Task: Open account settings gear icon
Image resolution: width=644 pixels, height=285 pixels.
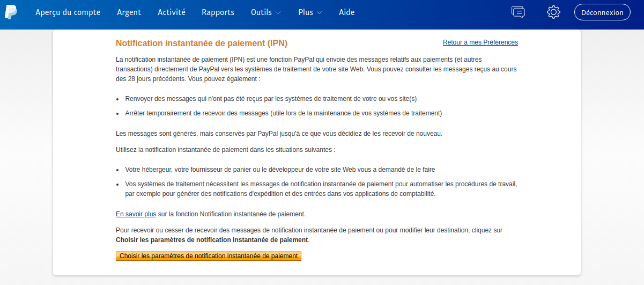Action: [x=553, y=12]
